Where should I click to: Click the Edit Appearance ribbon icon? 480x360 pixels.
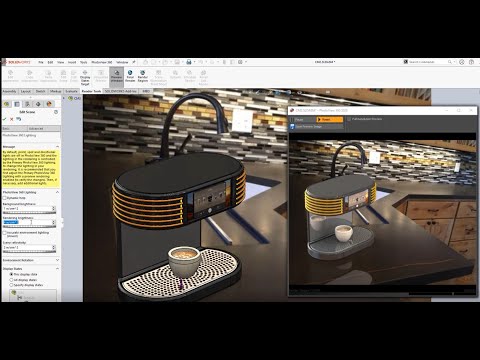click(11, 76)
